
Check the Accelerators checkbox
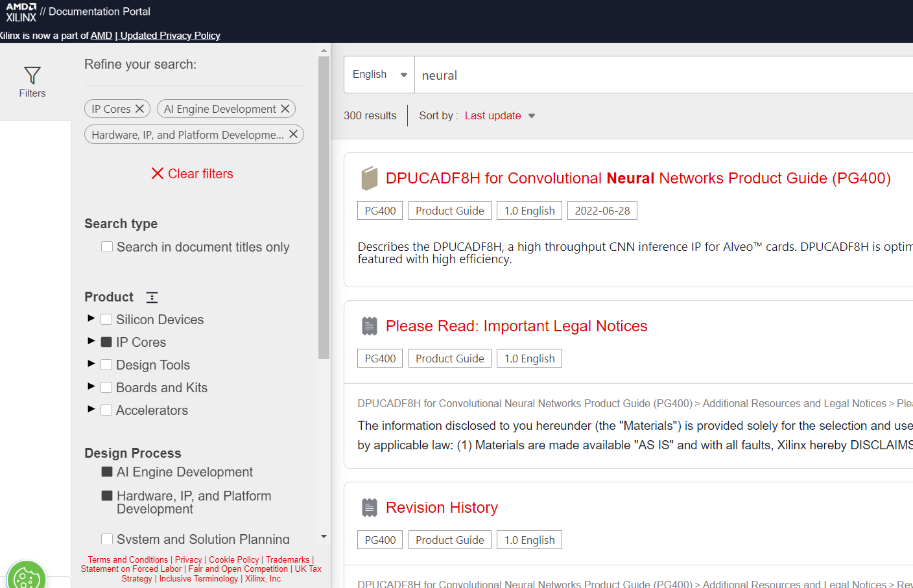click(106, 410)
